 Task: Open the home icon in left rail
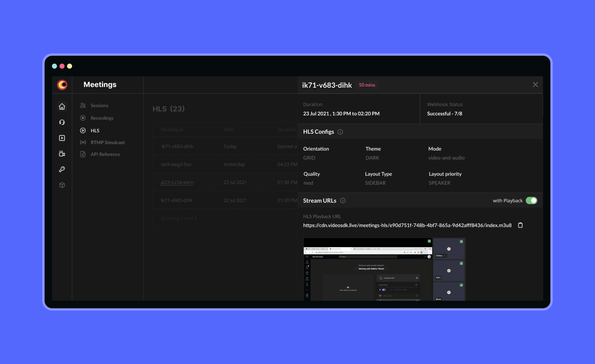click(62, 106)
